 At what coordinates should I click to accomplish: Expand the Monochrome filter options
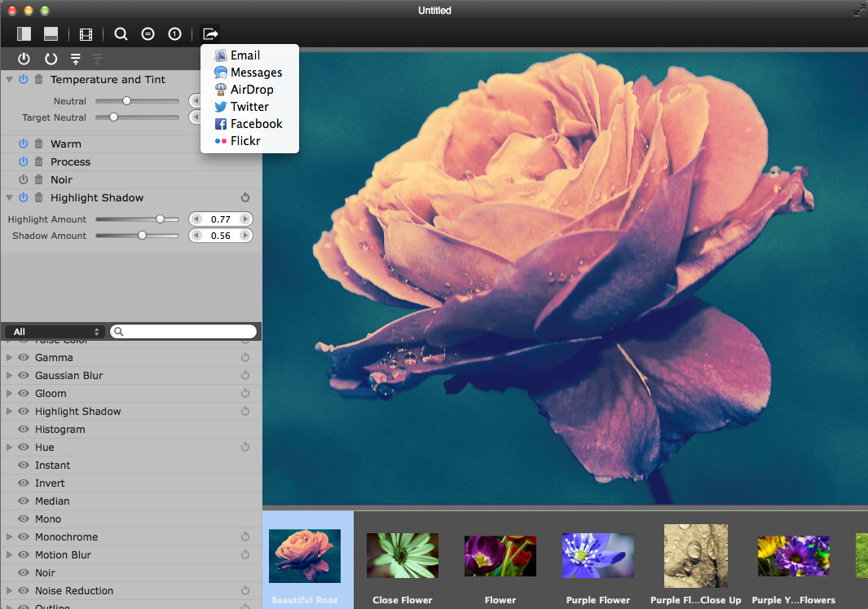9,537
